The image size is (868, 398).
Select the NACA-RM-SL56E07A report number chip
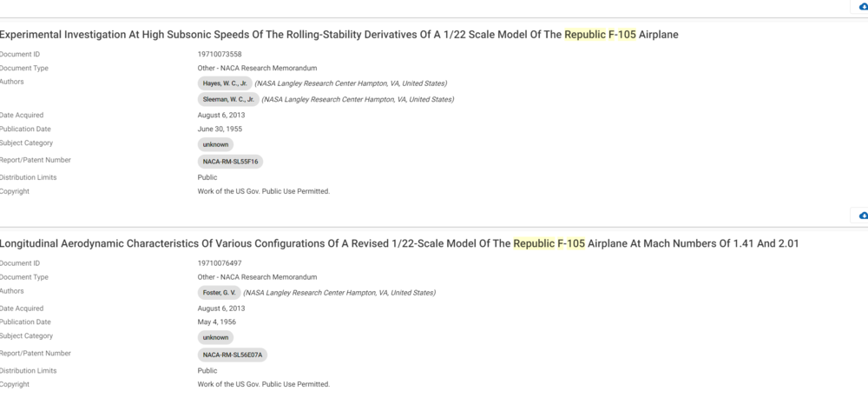[x=233, y=355]
